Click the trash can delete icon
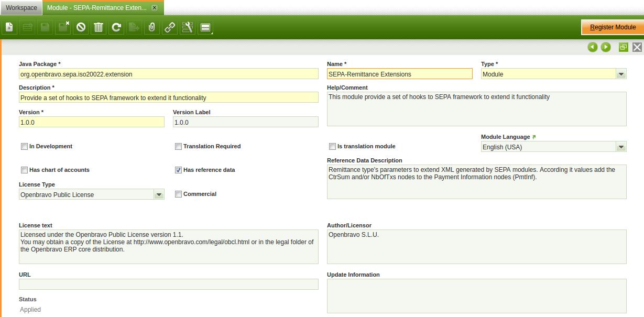Image resolution: width=644 pixels, height=317 pixels. [98, 27]
